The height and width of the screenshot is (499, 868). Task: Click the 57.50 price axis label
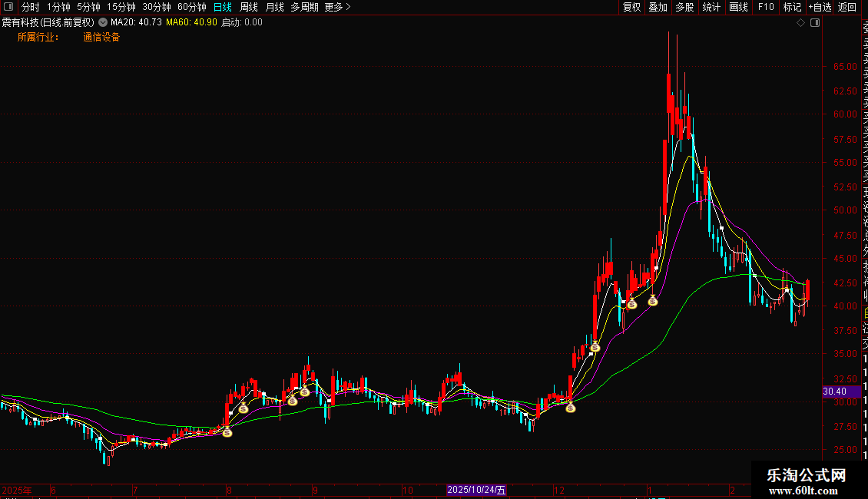click(x=845, y=140)
